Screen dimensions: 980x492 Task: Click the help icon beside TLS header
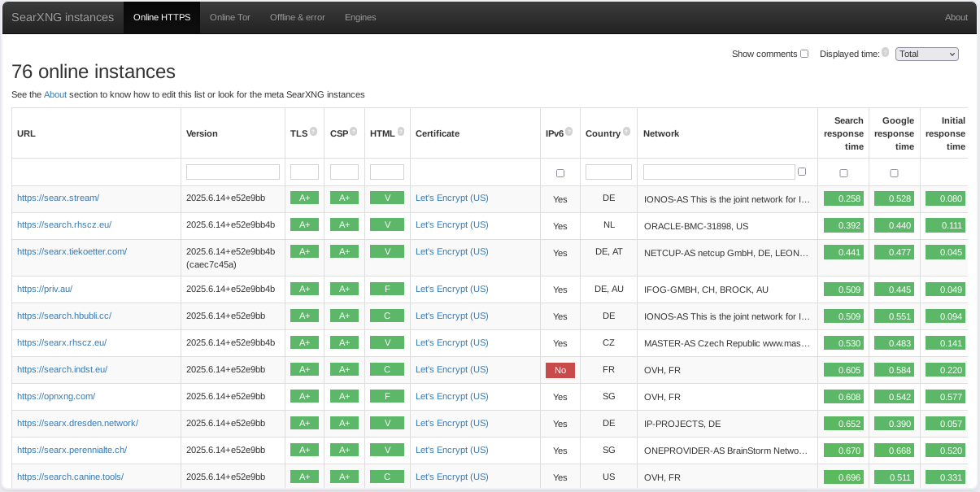pos(313,131)
